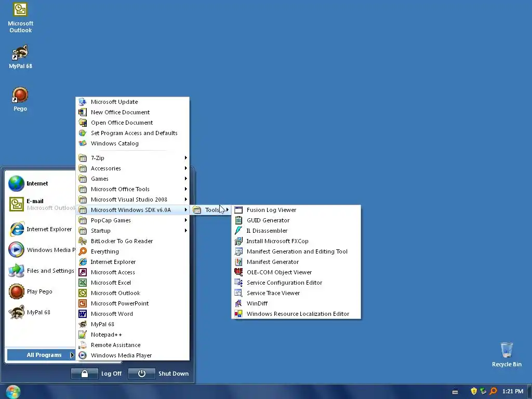Expand Microsoft Office Tools submenu

(132, 189)
